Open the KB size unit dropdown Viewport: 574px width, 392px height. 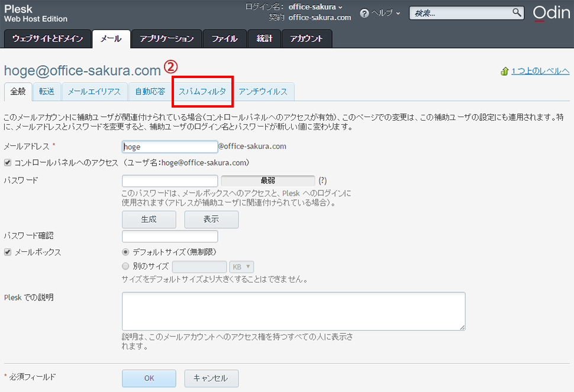241,267
